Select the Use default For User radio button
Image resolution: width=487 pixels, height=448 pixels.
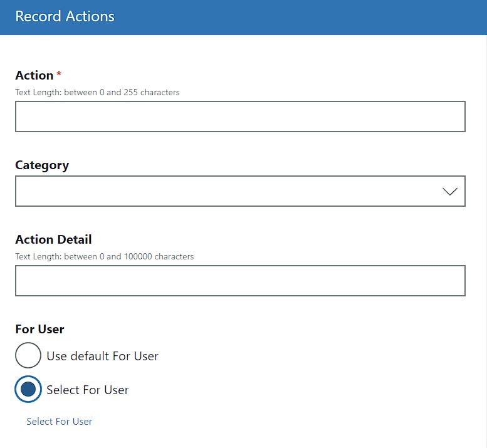tap(28, 356)
